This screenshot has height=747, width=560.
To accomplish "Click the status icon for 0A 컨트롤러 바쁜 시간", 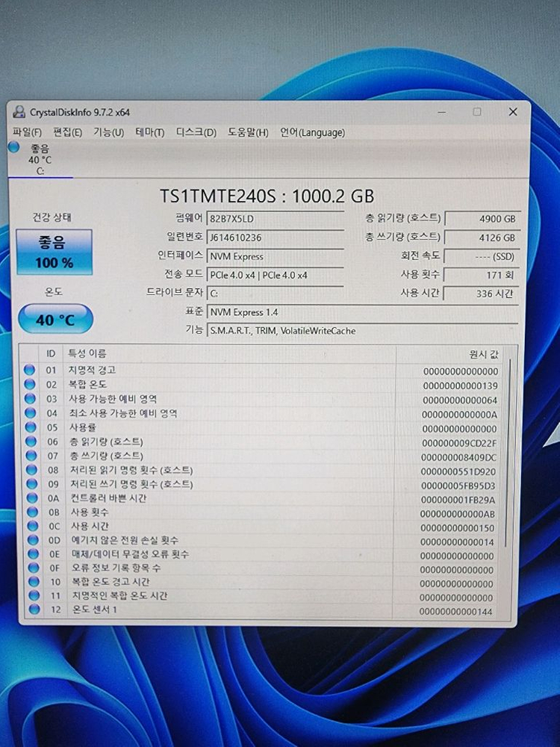I will click(x=32, y=498).
